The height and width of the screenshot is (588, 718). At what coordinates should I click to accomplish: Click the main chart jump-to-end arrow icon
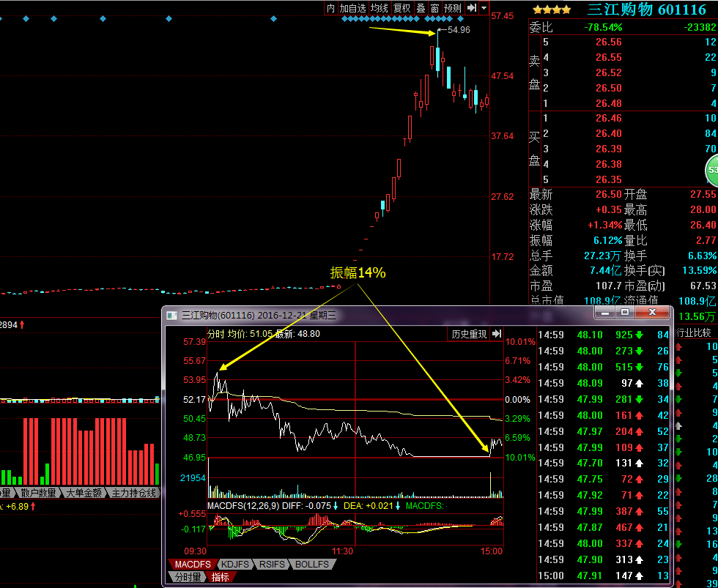472,8
